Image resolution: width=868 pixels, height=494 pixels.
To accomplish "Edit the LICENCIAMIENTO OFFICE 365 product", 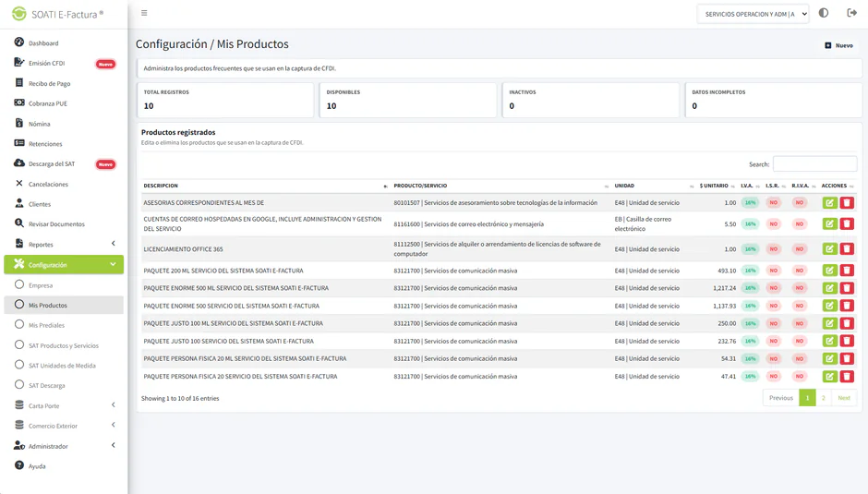I will pos(829,248).
